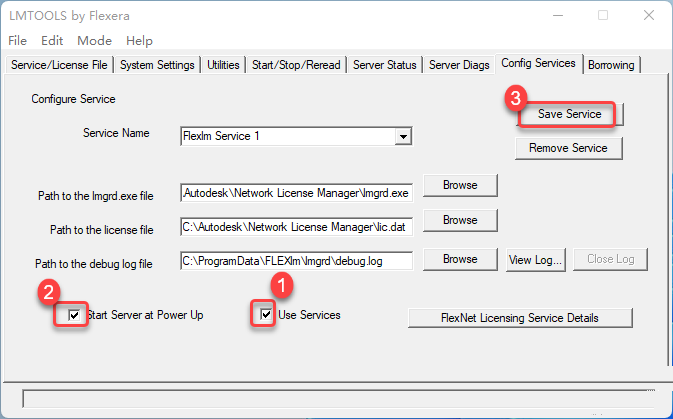673x419 pixels.
Task: Click the 'LMTOOLS by Flexera' title text
Action: [x=69, y=16]
